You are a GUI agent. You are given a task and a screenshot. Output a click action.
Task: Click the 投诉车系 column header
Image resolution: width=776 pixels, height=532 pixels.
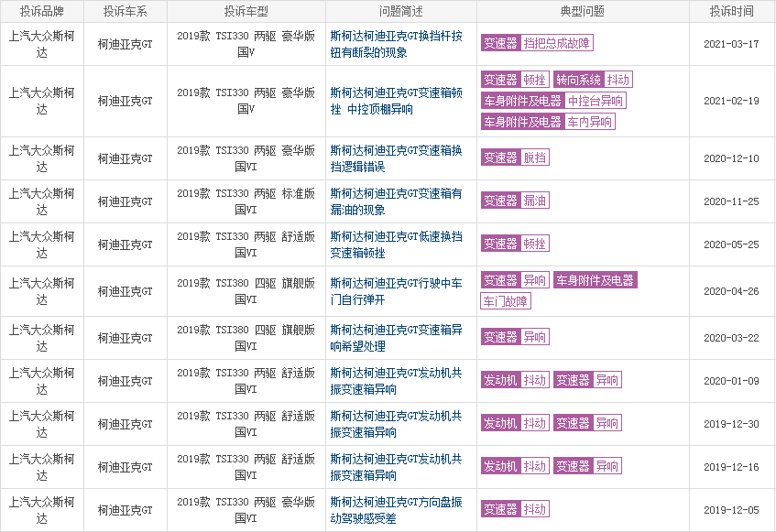pyautogui.click(x=126, y=11)
